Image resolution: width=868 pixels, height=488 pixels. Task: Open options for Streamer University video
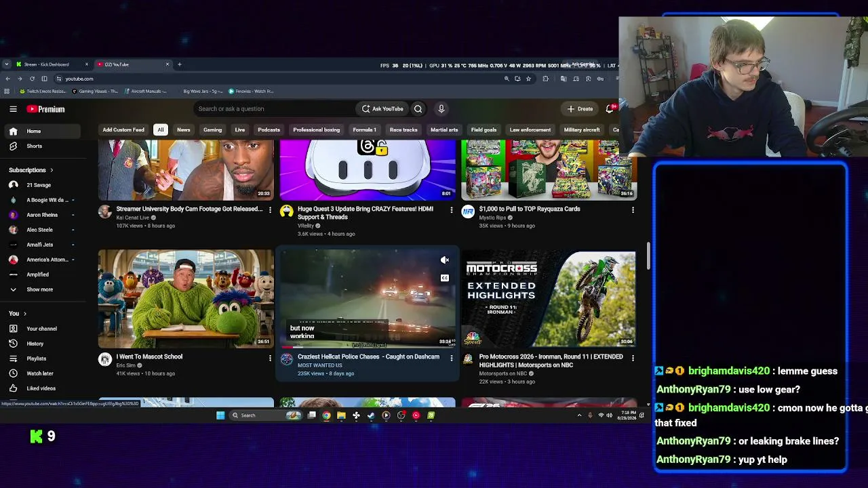click(x=270, y=210)
